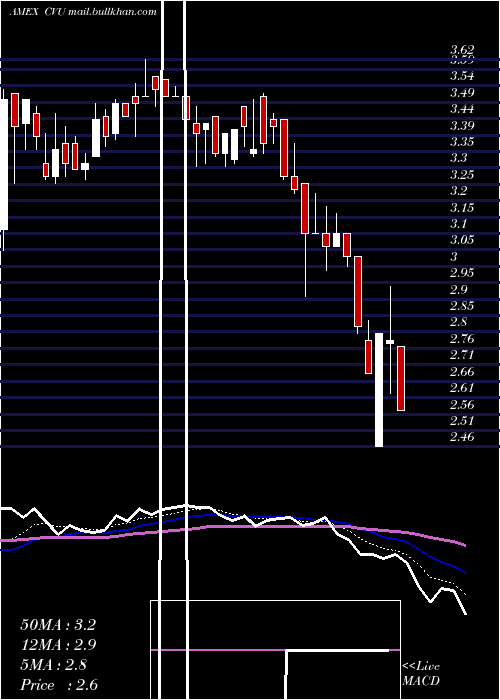Click the 3.05 price axis label
This screenshot has height=700, width=500.
462,240
